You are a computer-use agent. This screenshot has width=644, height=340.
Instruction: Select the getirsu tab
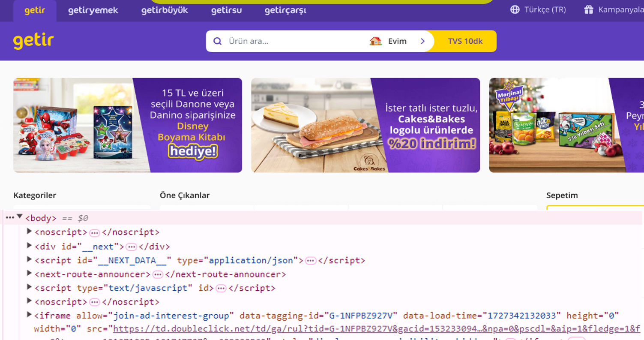[x=226, y=10]
